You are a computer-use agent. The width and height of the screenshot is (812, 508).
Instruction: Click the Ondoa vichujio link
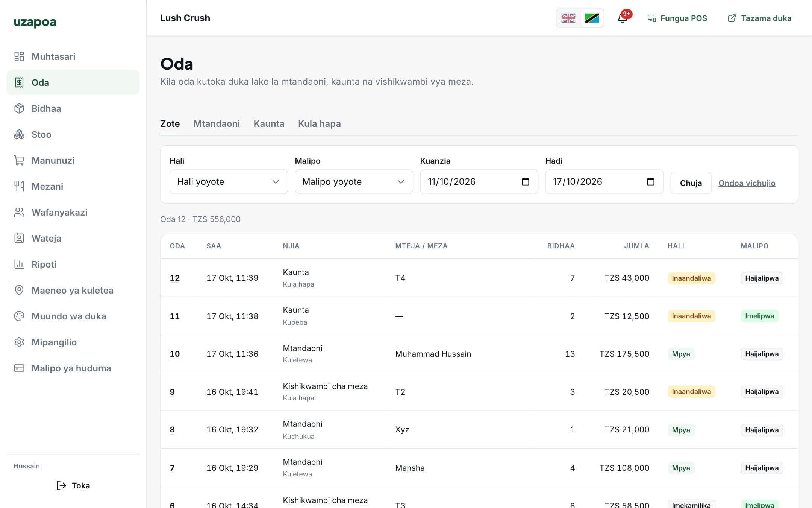747,183
